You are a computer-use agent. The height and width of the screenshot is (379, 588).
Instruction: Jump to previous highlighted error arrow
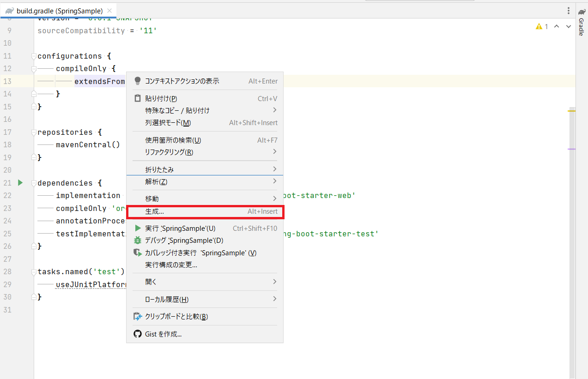pos(557,27)
